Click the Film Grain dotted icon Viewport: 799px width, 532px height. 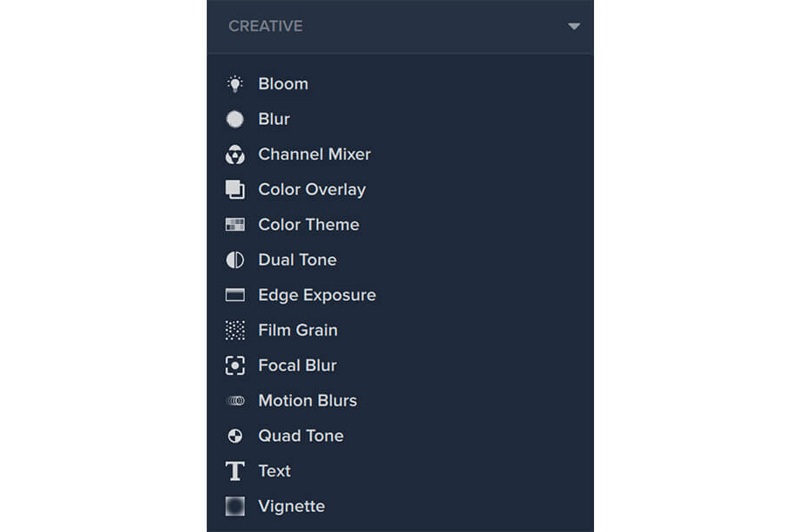[234, 331]
